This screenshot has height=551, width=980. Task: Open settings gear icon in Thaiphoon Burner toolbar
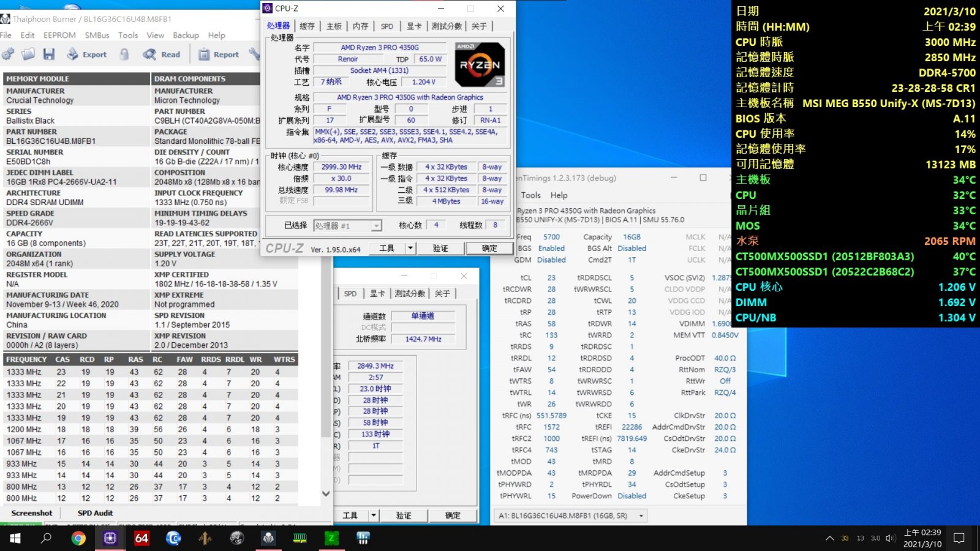pyautogui.click(x=8, y=54)
